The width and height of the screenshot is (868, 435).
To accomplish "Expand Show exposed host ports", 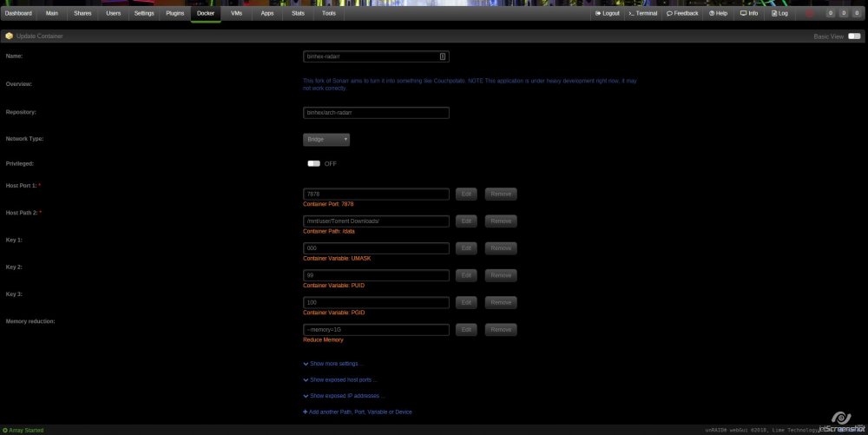I will pos(340,380).
